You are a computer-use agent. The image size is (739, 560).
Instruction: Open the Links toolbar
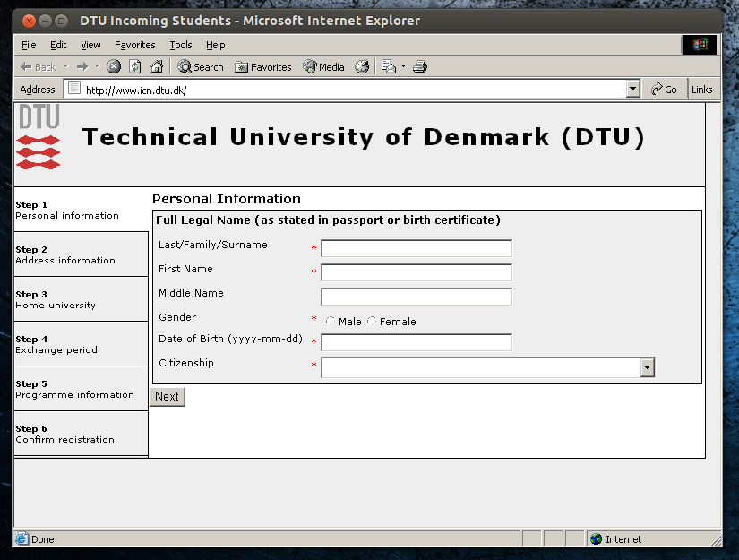pos(701,89)
